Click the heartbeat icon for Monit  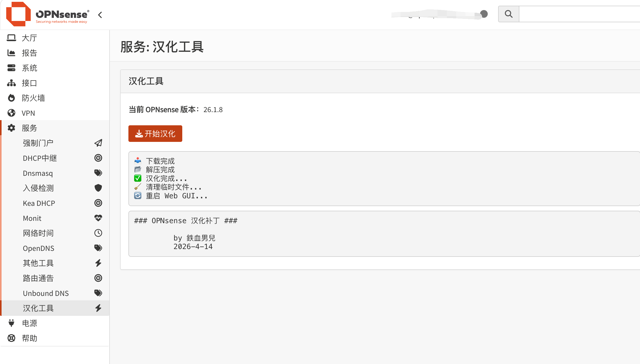98,218
